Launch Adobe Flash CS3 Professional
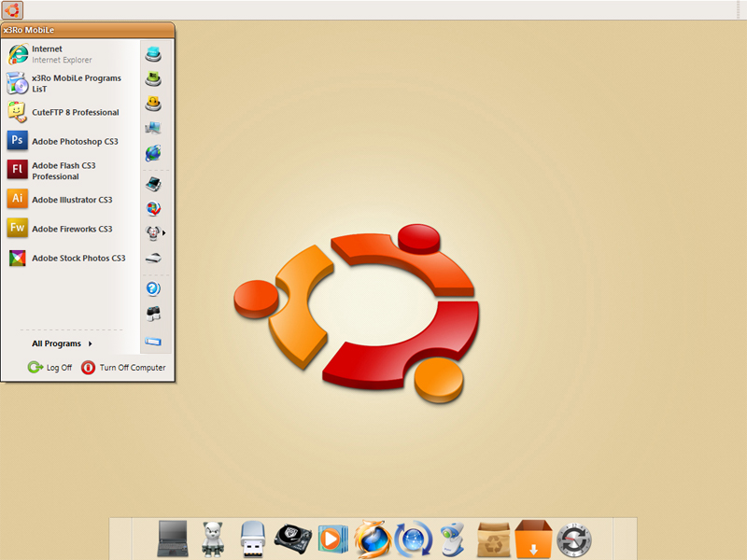 click(x=72, y=171)
